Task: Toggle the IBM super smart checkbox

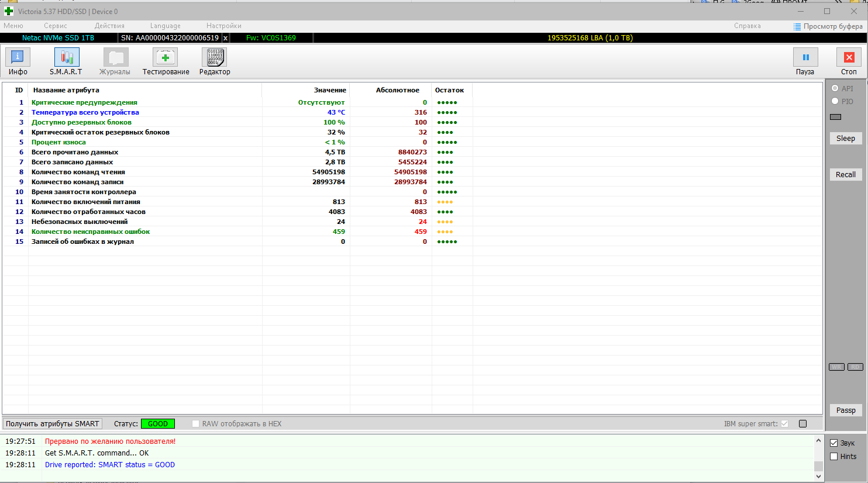Action: pos(785,424)
